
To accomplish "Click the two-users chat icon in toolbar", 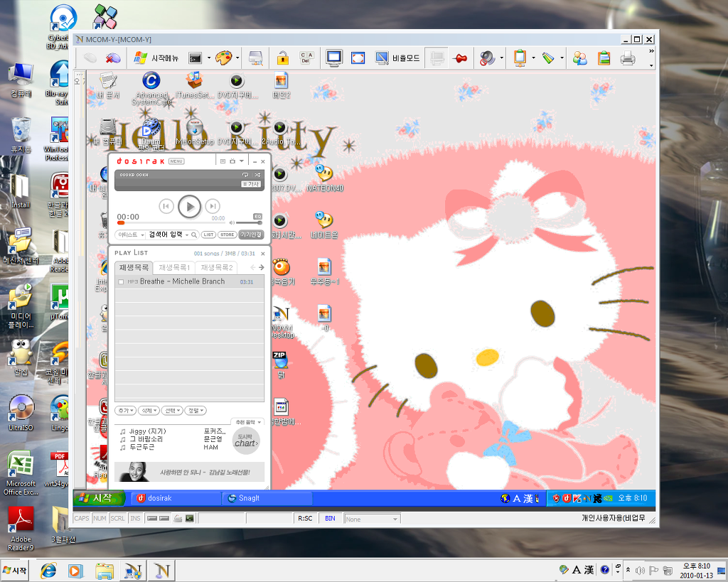I will (580, 58).
